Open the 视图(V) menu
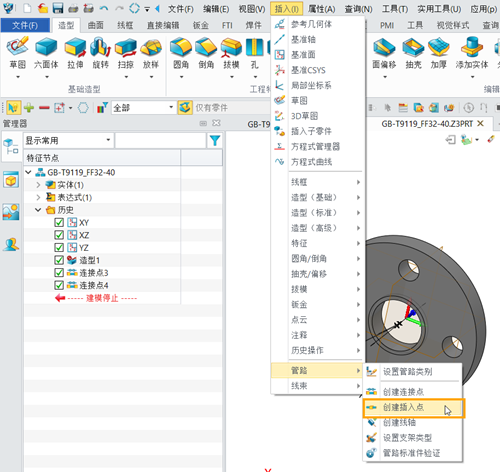500x472 pixels. [252, 9]
